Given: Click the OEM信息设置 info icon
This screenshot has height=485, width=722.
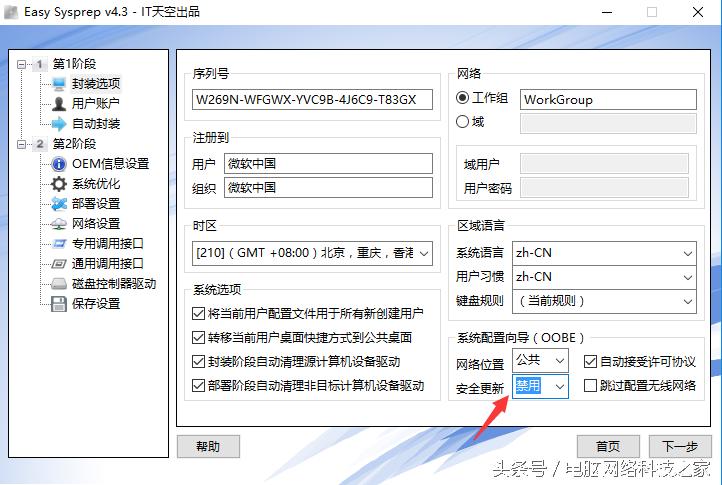Looking at the screenshot, I should point(59,164).
